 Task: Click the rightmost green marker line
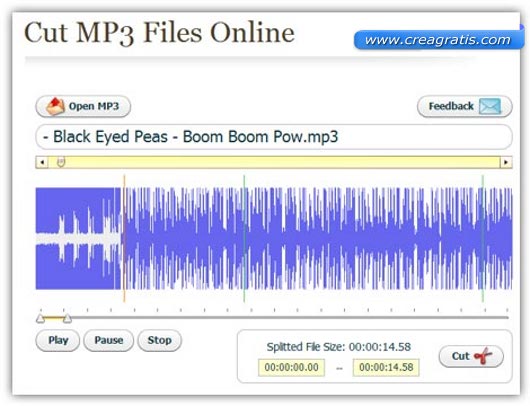(x=483, y=238)
